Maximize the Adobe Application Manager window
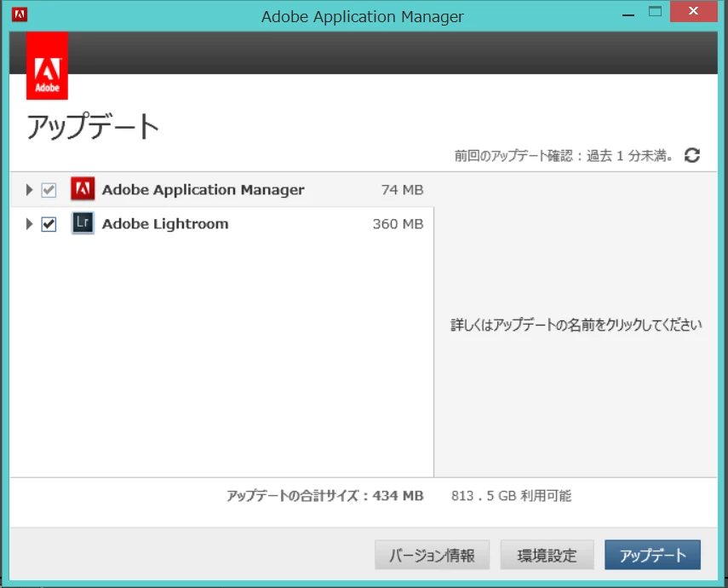The image size is (728, 588). click(x=655, y=12)
